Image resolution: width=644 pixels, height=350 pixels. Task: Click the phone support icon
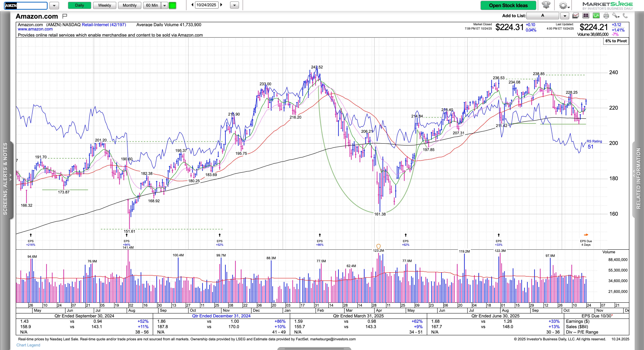625,16
